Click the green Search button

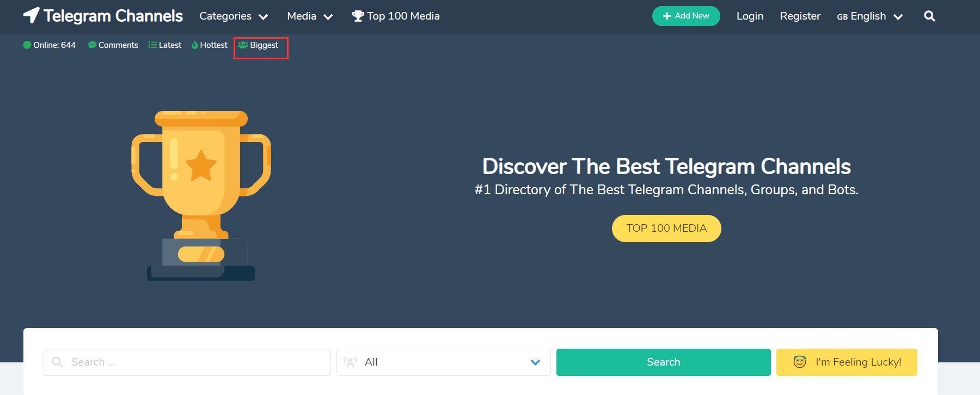[664, 362]
